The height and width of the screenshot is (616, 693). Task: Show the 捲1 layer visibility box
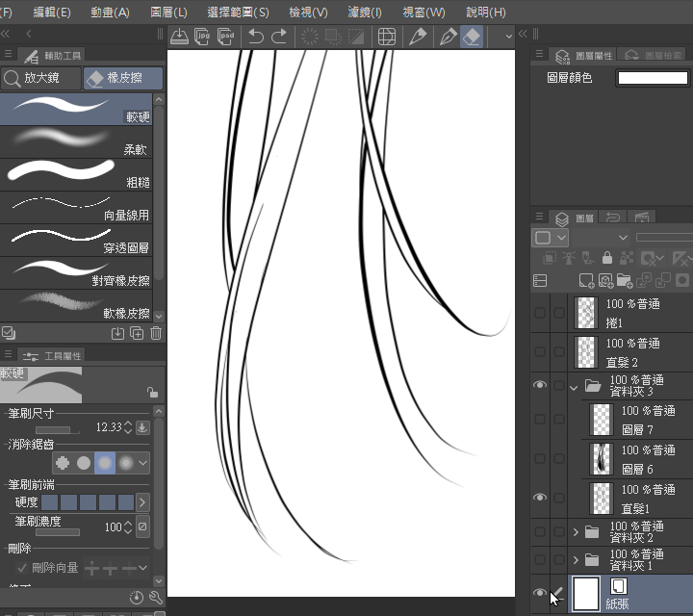(540, 313)
